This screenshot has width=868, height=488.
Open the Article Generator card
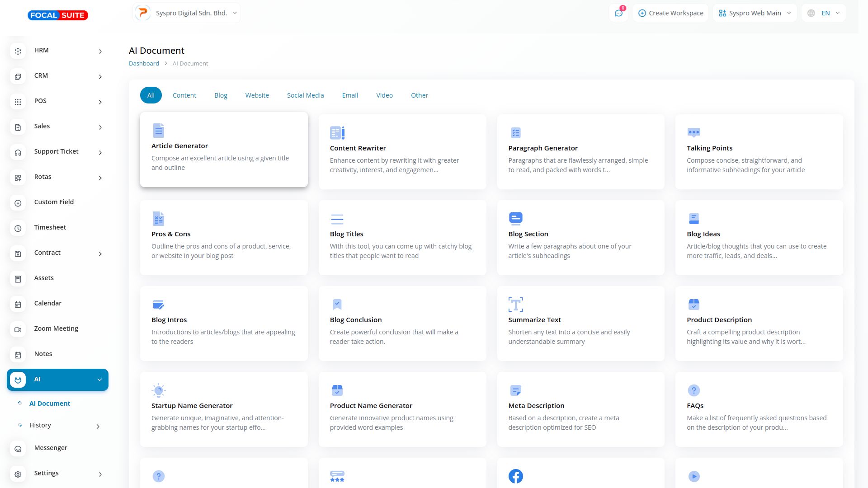(224, 150)
